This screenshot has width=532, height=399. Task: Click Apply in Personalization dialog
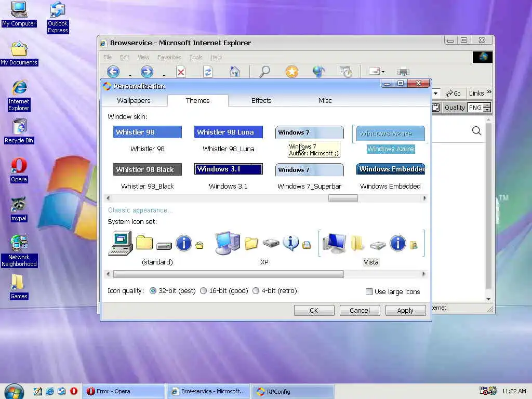coord(405,311)
